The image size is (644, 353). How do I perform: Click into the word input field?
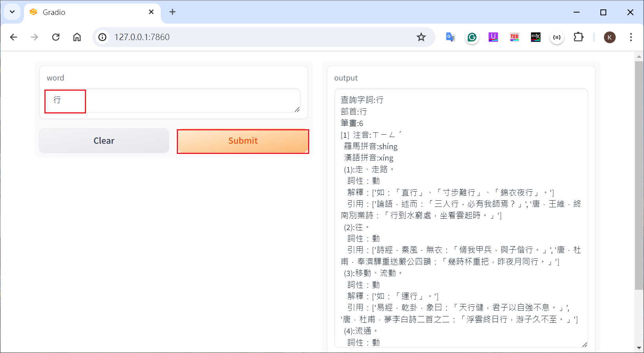tap(173, 101)
